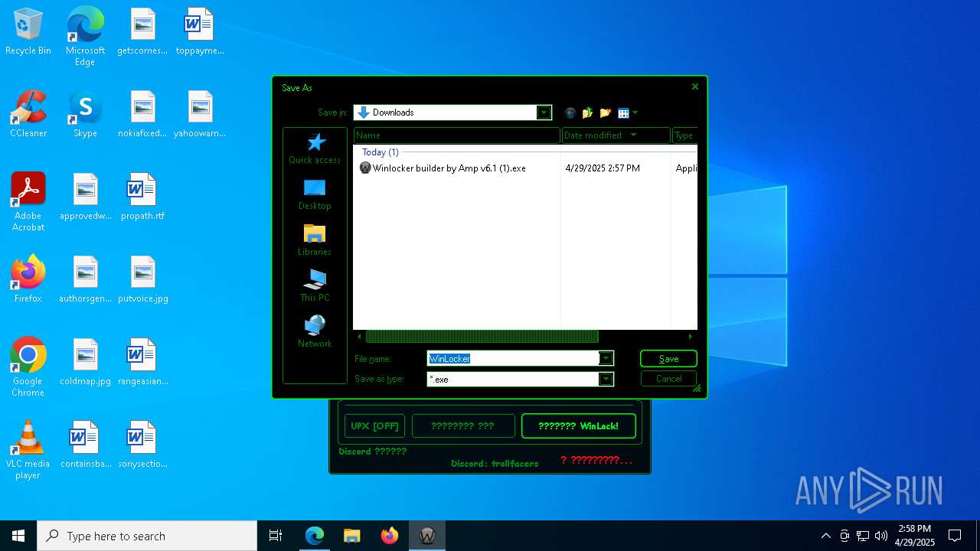Select This PC in the places bar
The height and width of the screenshot is (551, 980).
pos(315,287)
